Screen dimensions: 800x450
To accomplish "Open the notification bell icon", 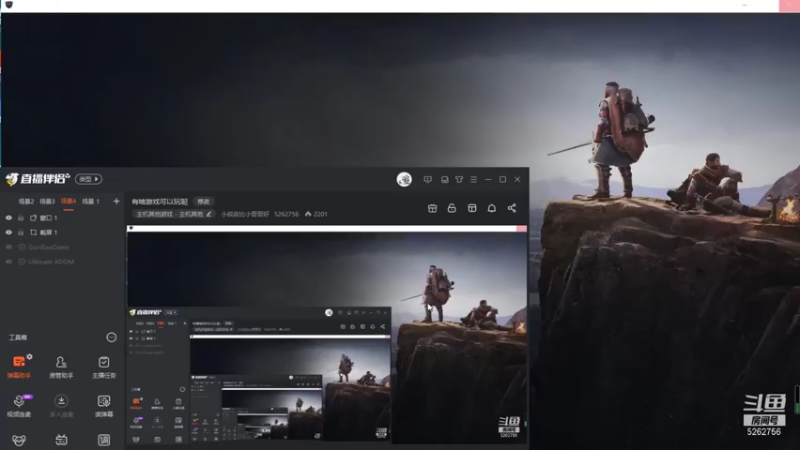I will point(491,208).
